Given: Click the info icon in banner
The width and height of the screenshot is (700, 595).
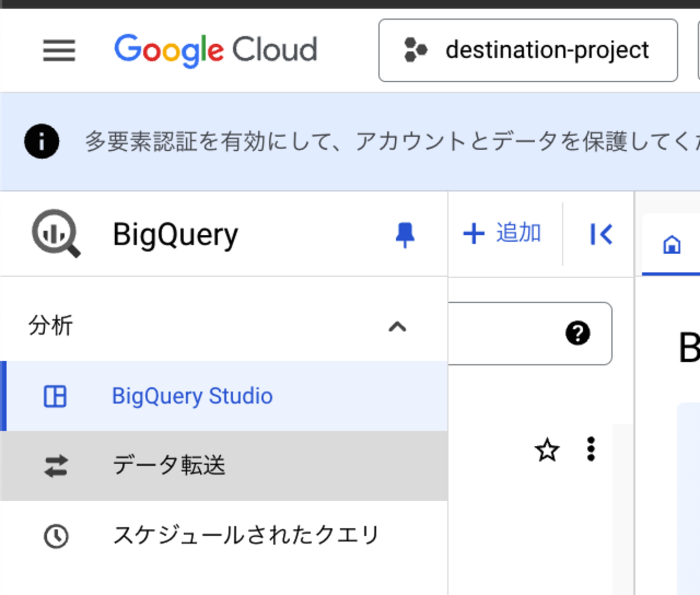Looking at the screenshot, I should tap(41, 142).
